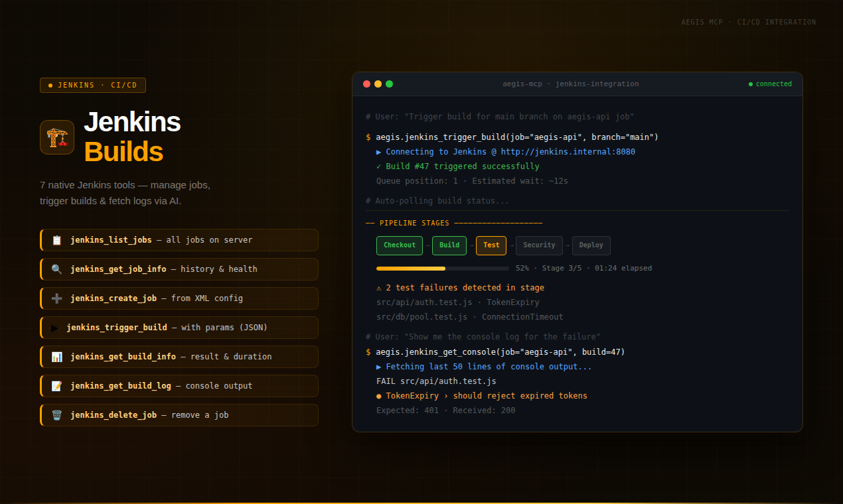Click the jenkins_get_build_info tool name
This screenshot has height=504, width=843.
coord(123,357)
